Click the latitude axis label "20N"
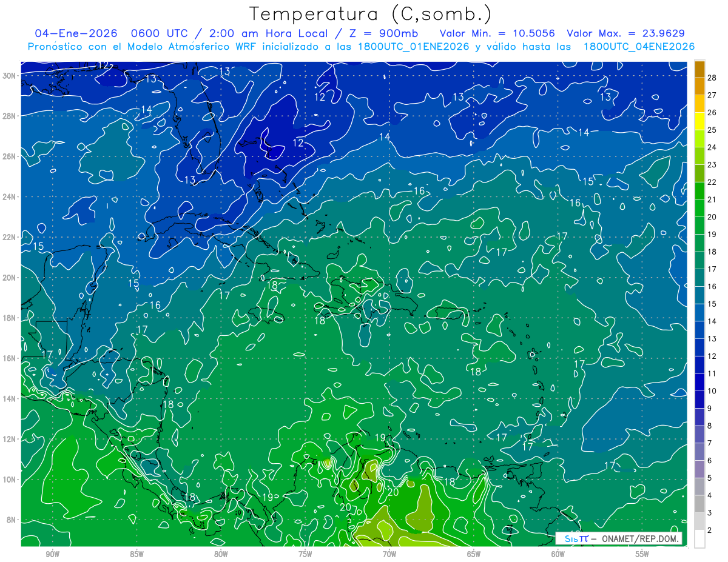Viewport: 728px width, 562px height. 10,278
